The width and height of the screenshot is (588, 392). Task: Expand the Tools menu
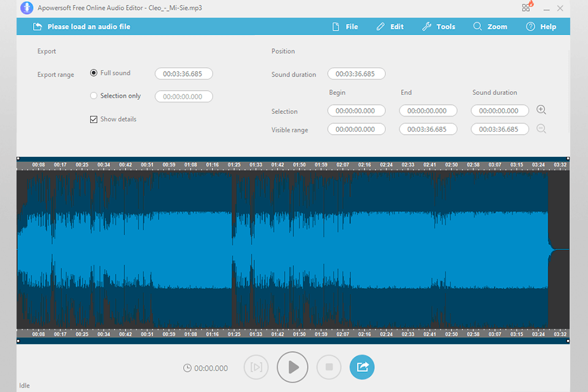coord(439,27)
